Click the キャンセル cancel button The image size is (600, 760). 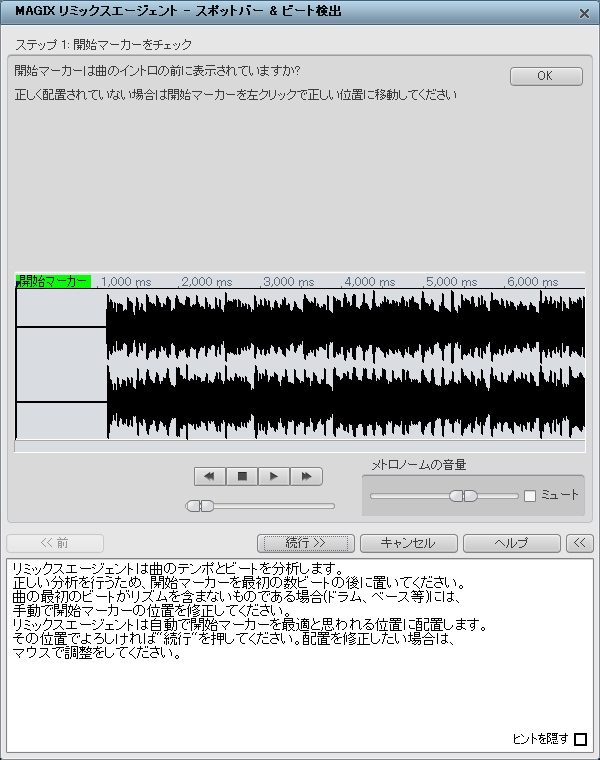(409, 543)
